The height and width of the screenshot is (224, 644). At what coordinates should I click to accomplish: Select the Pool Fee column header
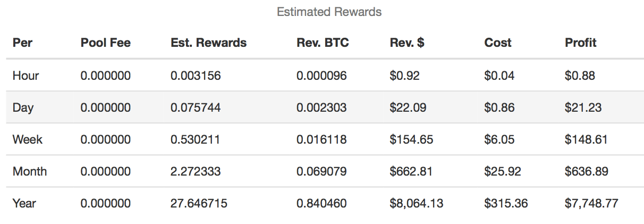point(105,43)
